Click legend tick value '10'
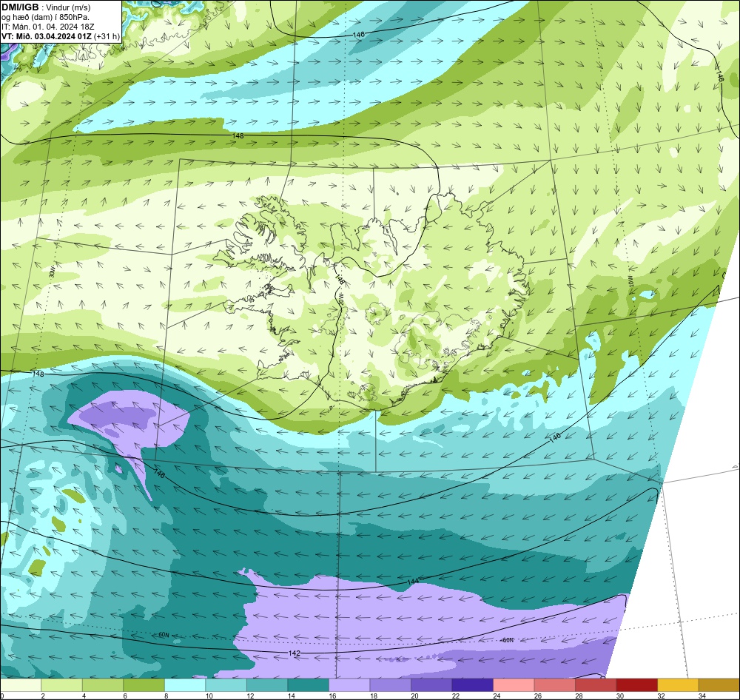 (x=209, y=696)
